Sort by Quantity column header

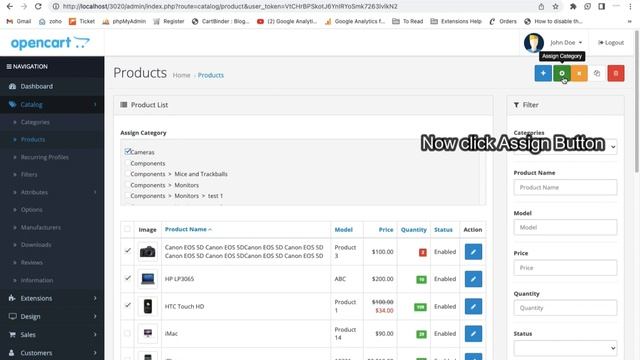413,229
